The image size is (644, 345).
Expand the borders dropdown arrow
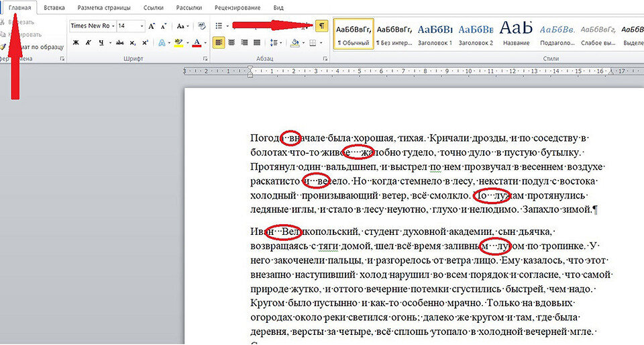pyautogui.click(x=321, y=43)
